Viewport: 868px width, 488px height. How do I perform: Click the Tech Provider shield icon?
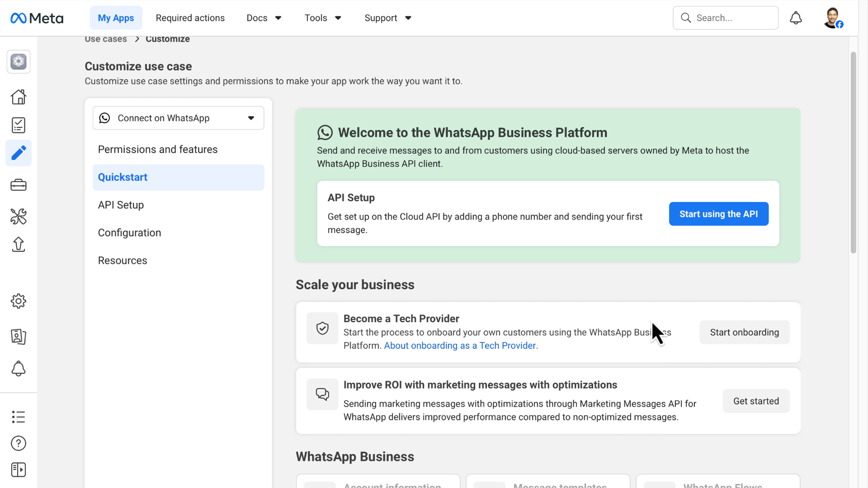coord(322,328)
